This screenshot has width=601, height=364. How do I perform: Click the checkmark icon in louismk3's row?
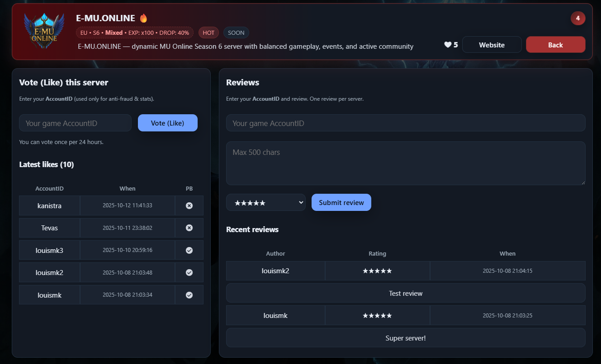point(189,250)
